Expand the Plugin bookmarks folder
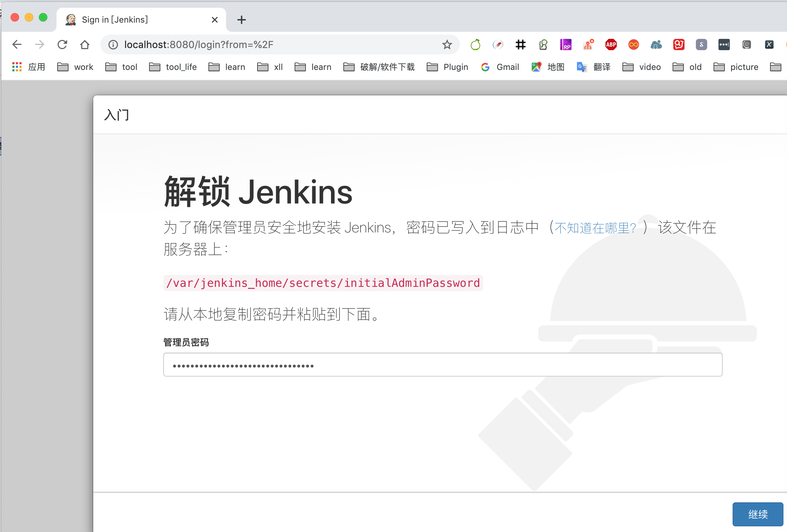787x532 pixels. (x=448, y=67)
